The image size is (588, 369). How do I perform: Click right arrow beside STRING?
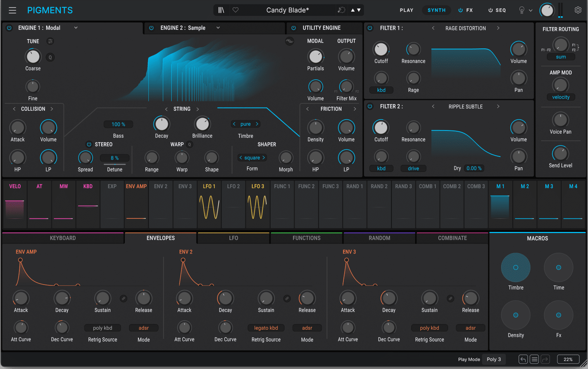coord(197,109)
